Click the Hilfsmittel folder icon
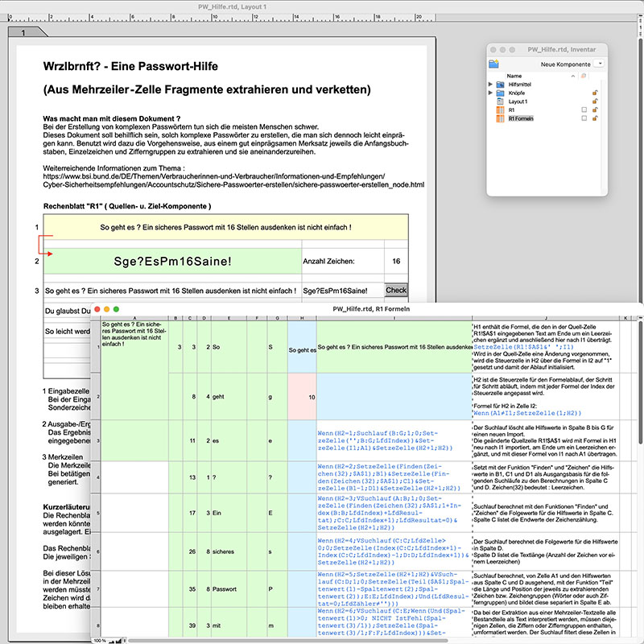This screenshot has height=644, width=644. (501, 84)
